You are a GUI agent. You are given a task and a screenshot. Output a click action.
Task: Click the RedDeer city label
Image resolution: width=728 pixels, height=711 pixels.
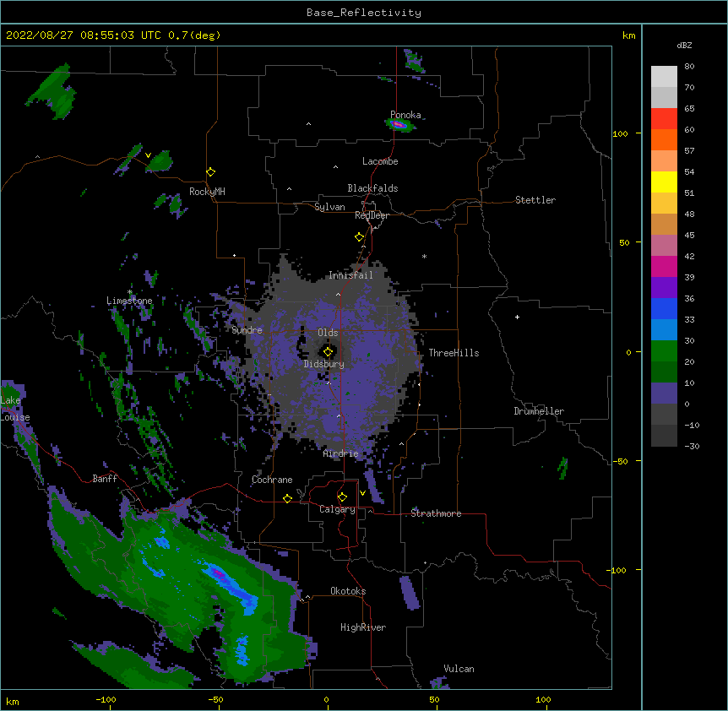click(372, 215)
